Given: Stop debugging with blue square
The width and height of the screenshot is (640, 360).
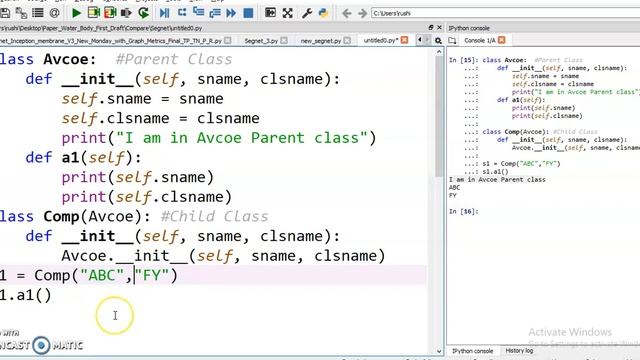Looking at the screenshot, I should pyautogui.click(x=248, y=13).
